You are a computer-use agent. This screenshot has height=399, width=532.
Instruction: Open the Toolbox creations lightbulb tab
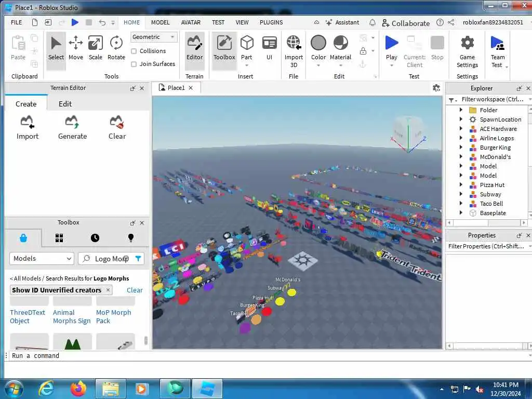[x=130, y=238]
